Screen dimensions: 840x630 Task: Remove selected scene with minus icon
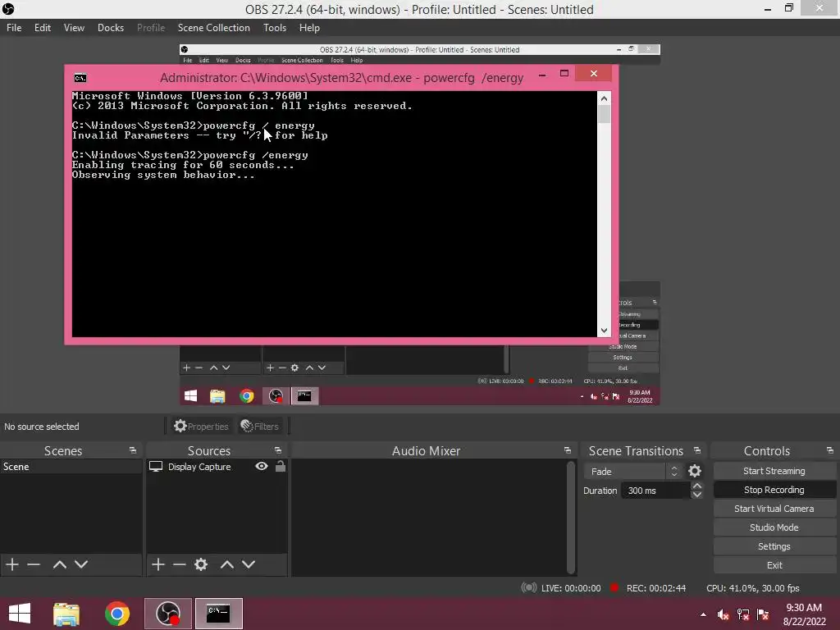pyautogui.click(x=34, y=564)
